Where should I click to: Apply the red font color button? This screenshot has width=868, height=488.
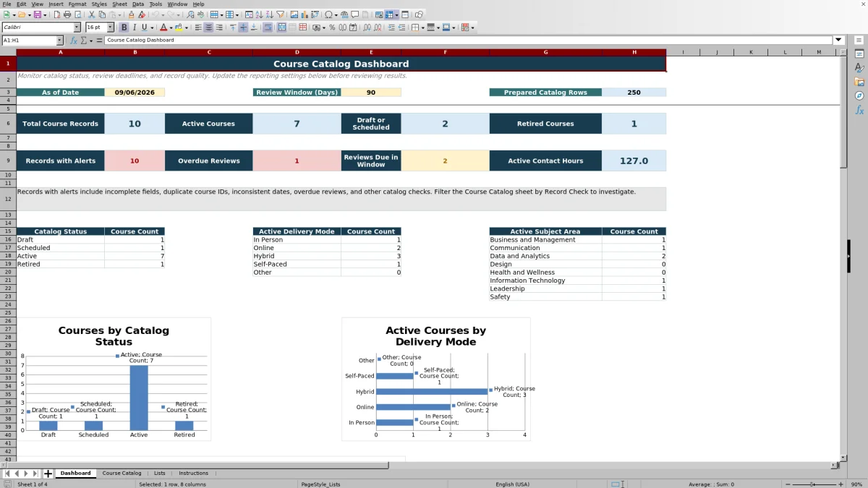click(x=163, y=27)
